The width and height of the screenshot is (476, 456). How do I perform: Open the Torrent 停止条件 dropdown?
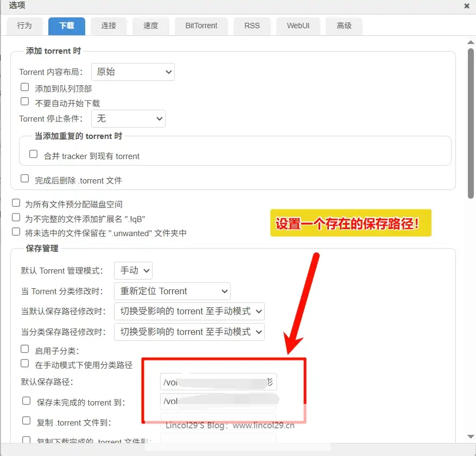[128, 118]
